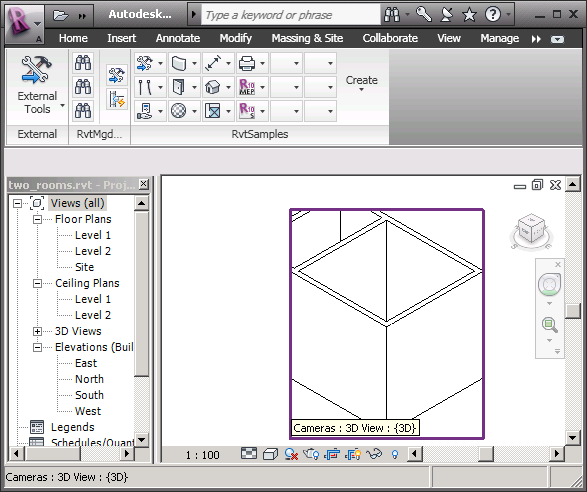
Task: Click the Subscription Center key icon
Action: click(x=424, y=15)
